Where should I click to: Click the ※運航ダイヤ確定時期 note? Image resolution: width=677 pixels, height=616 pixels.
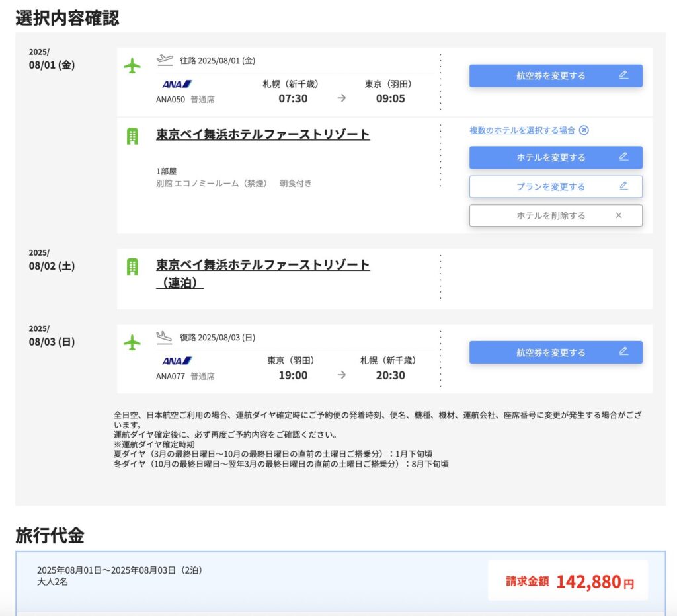pyautogui.click(x=154, y=444)
